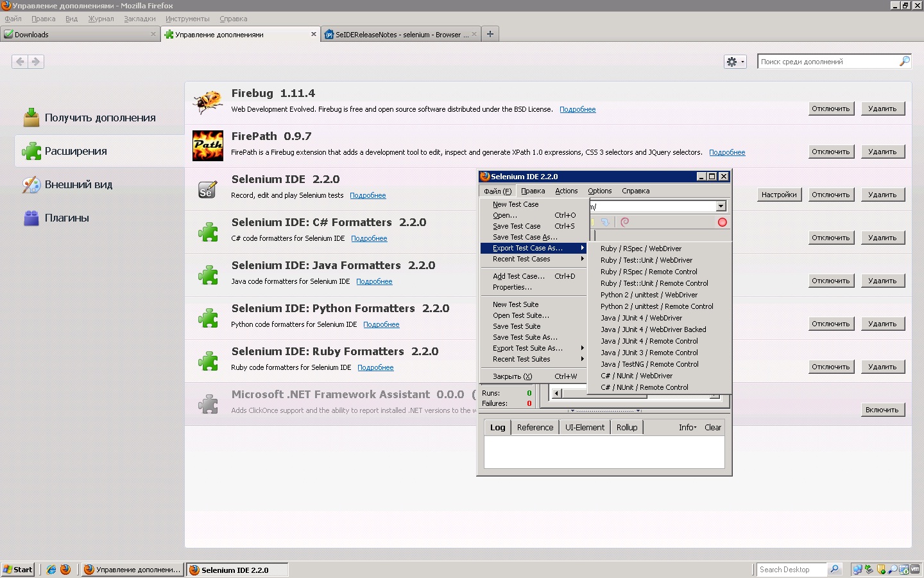Screen dimensions: 924x578
Task: Click the forward arrow in add-ons manager
Action: pyautogui.click(x=36, y=62)
